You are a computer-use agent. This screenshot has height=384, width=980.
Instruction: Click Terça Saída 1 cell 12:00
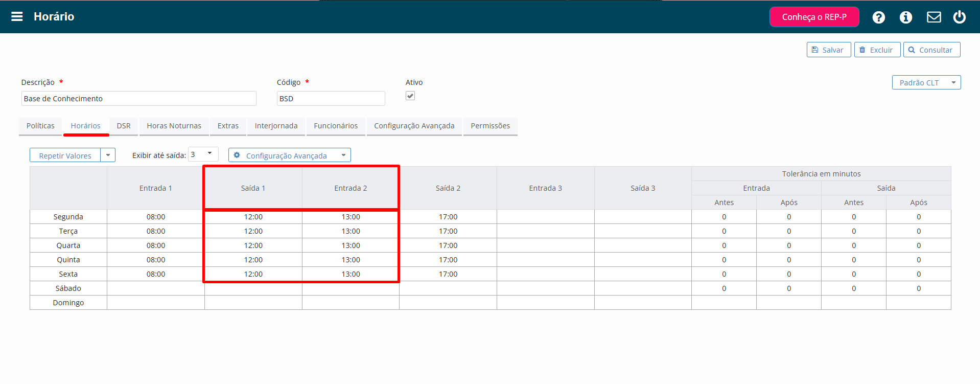tap(253, 231)
